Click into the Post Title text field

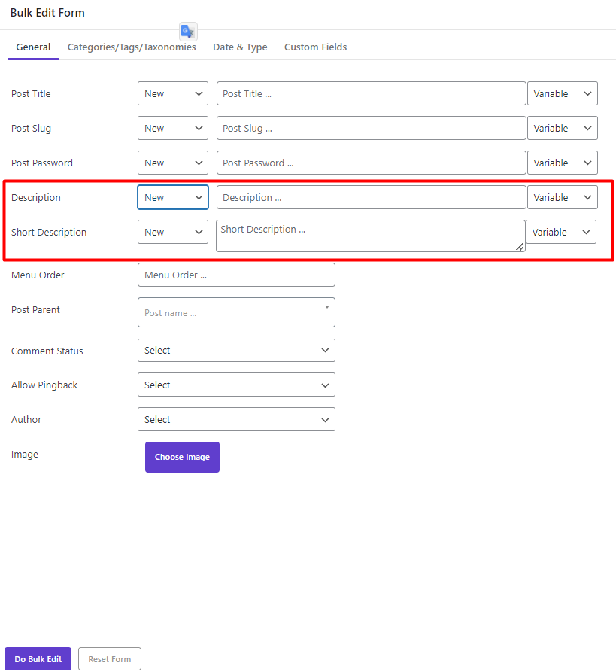pyautogui.click(x=372, y=93)
